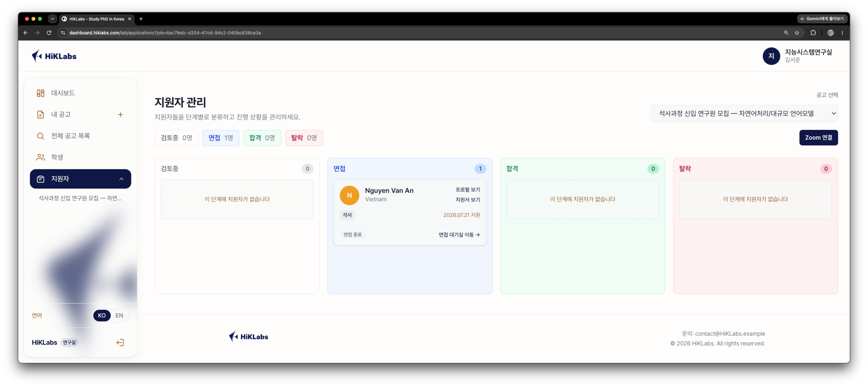Viewport: 868px width, 387px height.
Task: Click the name Nguyen Van An
Action: tap(389, 190)
